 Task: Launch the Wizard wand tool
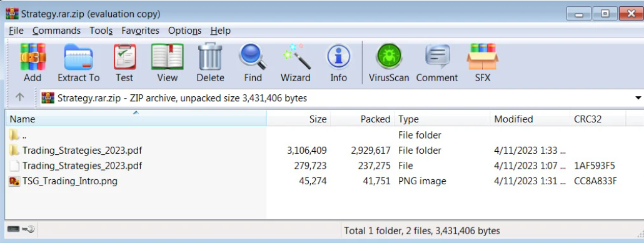(295, 63)
